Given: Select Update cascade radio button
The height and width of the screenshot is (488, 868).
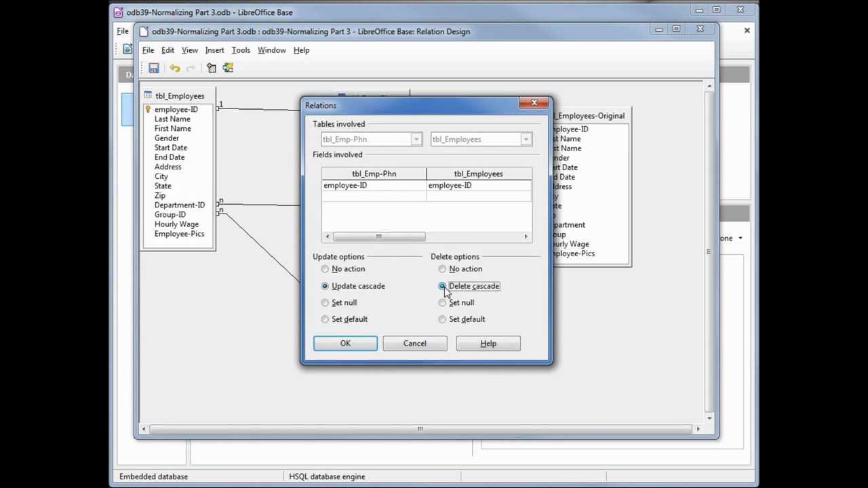Looking at the screenshot, I should [x=325, y=286].
